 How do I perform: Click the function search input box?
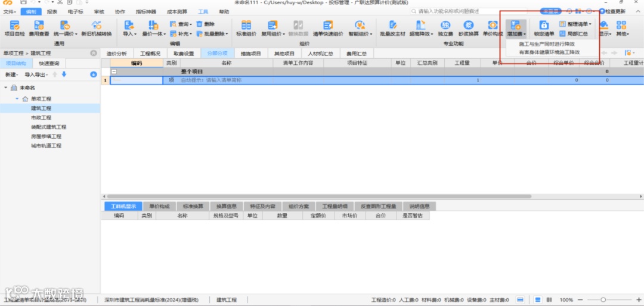click(469, 11)
